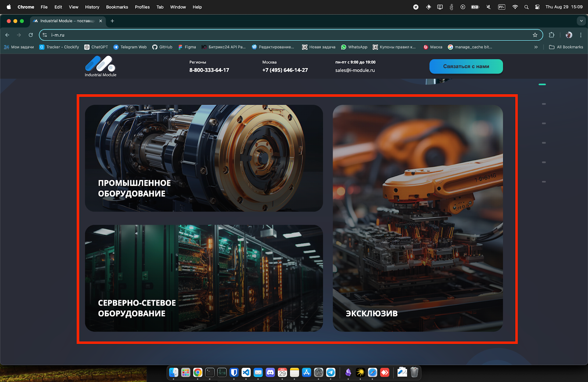The image size is (588, 382).
Task: Open the Купоны правил bookmark
Action: point(394,47)
